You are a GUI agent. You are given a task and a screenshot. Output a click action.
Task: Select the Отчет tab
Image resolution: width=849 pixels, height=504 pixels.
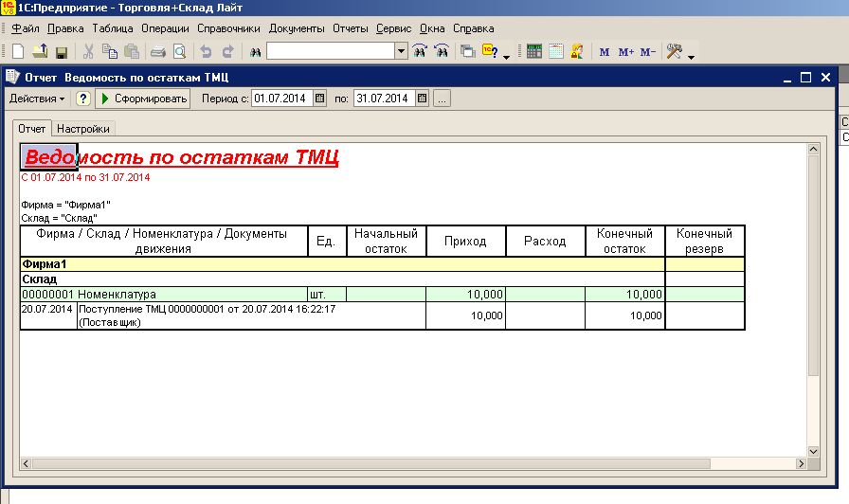pos(32,128)
